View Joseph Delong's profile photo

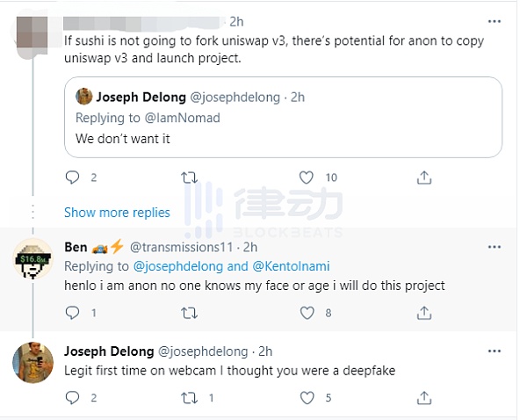[x=32, y=363]
